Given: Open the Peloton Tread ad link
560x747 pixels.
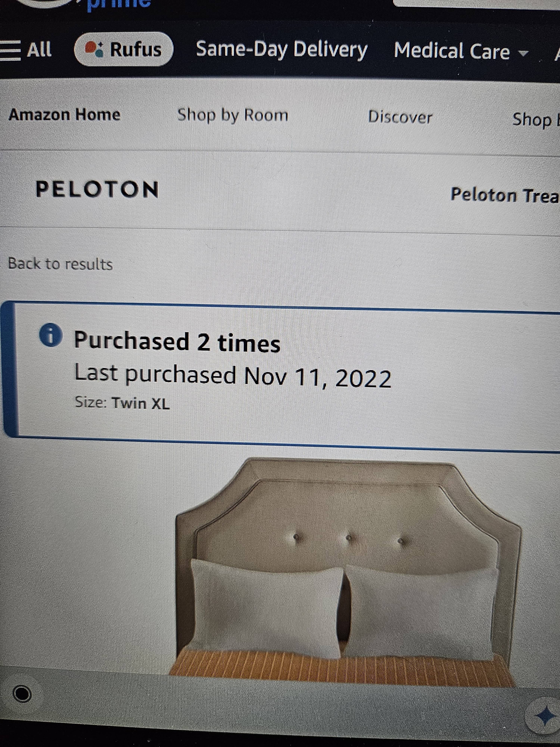Looking at the screenshot, I should (505, 195).
